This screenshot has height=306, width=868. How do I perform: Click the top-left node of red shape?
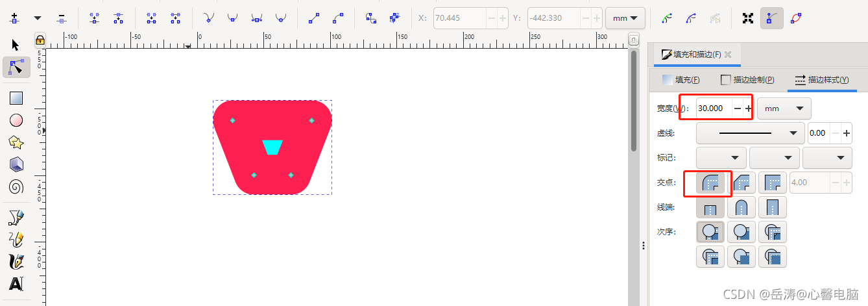click(x=232, y=120)
